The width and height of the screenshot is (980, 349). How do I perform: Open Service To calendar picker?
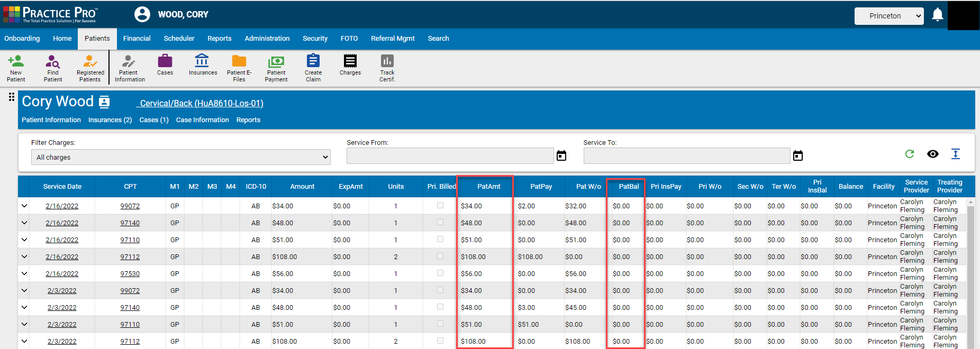(x=798, y=155)
